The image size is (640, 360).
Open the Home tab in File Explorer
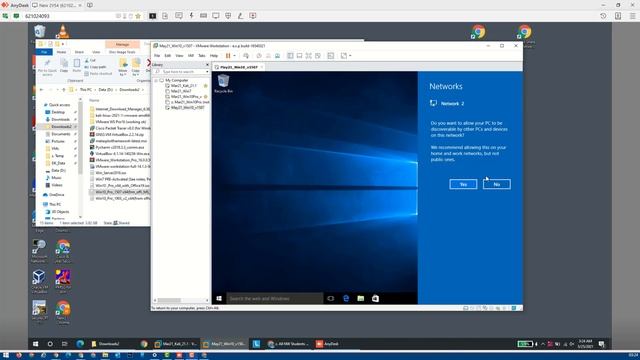61,52
